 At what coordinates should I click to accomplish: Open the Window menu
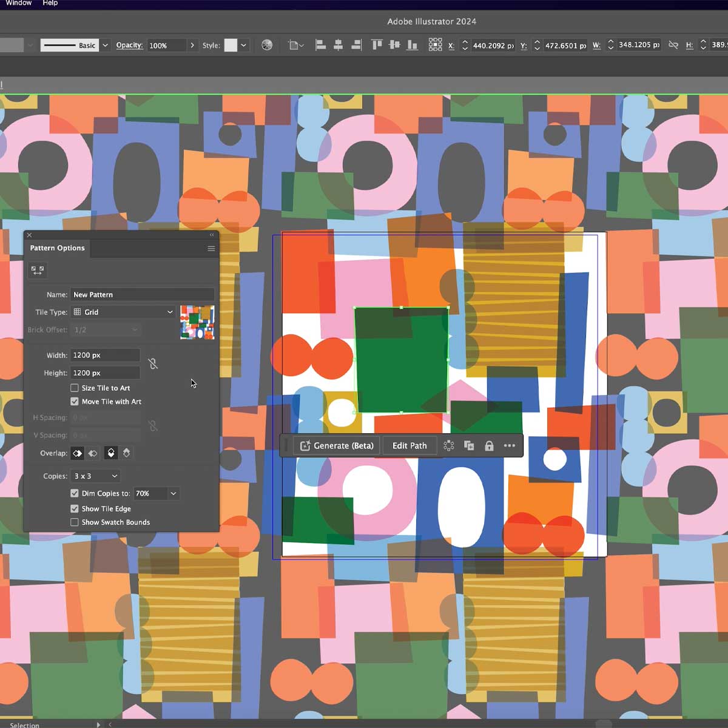18,3
